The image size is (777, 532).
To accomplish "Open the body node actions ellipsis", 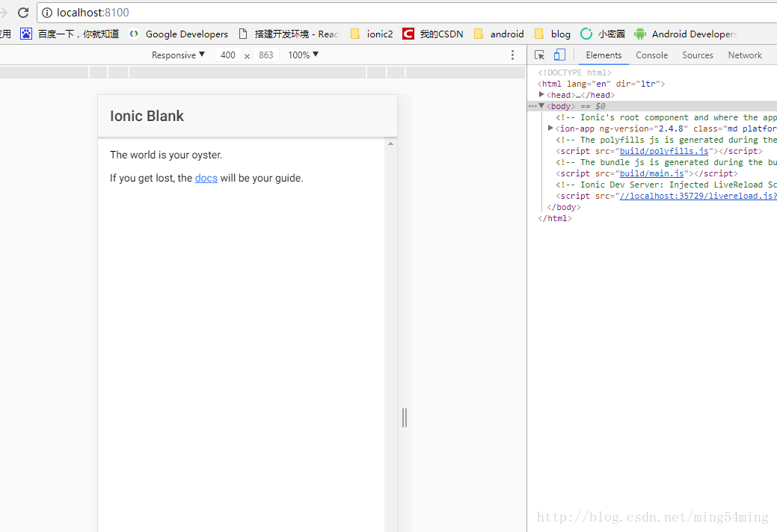I will coord(532,106).
